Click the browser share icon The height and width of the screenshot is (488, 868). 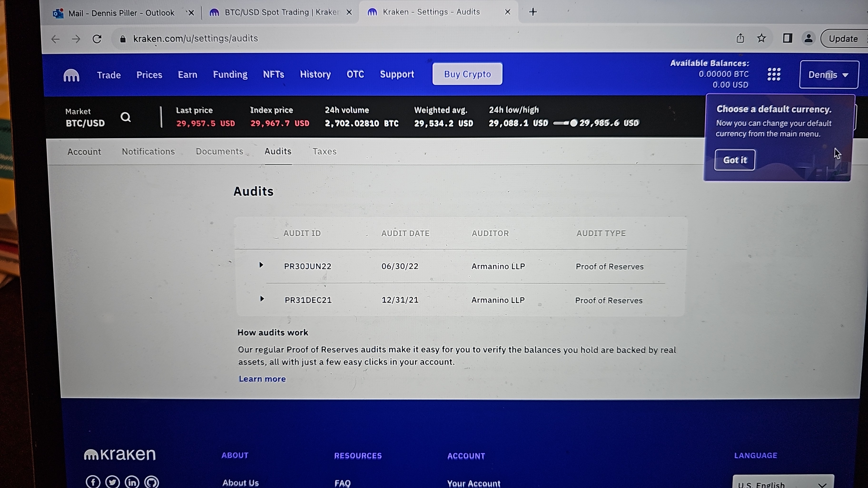point(740,38)
